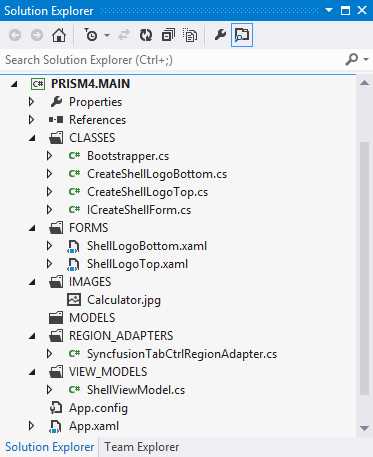The image size is (373, 457).
Task: Open the Pending Changes Filter clock icon
Action: (x=90, y=35)
